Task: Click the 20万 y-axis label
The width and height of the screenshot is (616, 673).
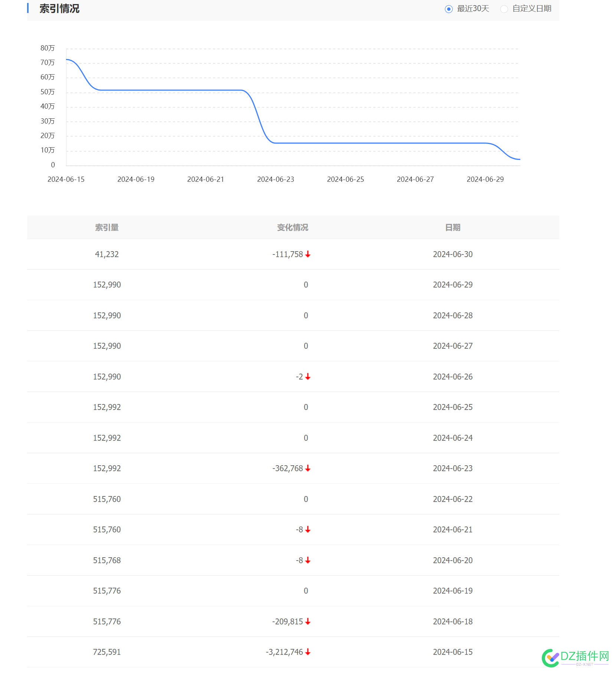Action: (47, 135)
